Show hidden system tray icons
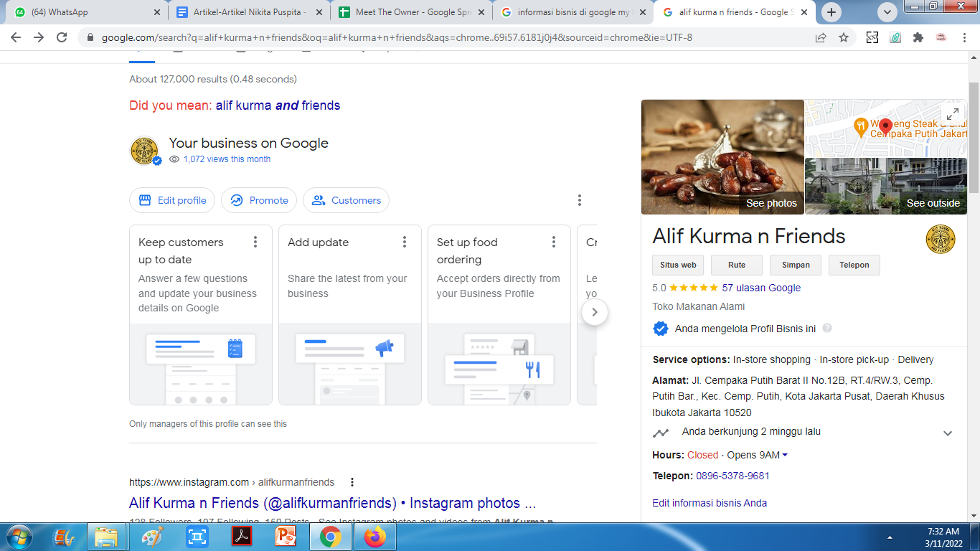 click(x=890, y=537)
